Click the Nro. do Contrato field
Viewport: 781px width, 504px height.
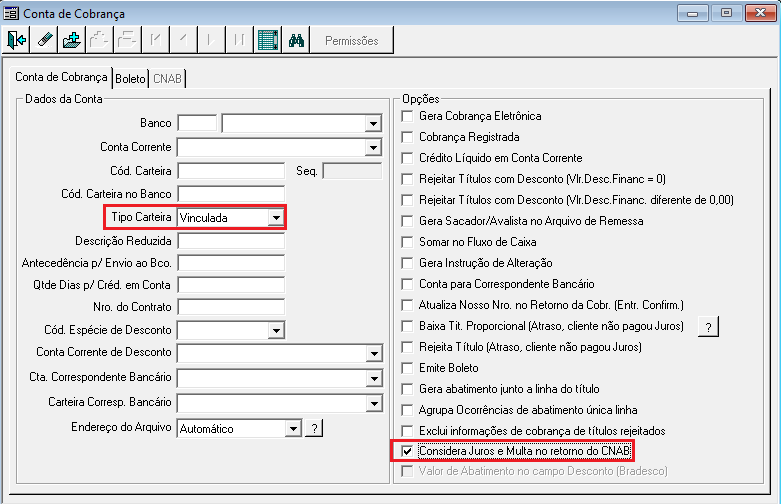(x=231, y=307)
